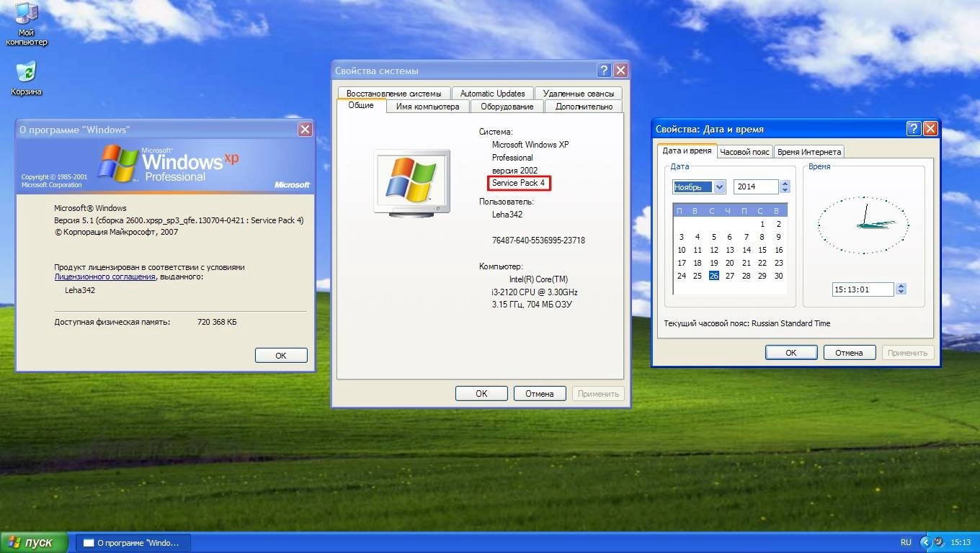The image size is (980, 553).
Task: Select day 15 in the calendar
Action: (x=762, y=250)
